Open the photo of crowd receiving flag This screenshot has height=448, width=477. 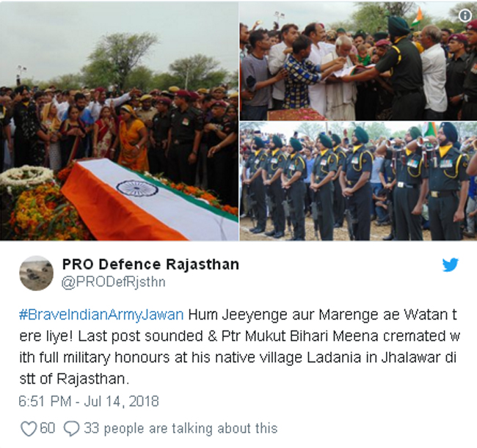[x=358, y=61]
